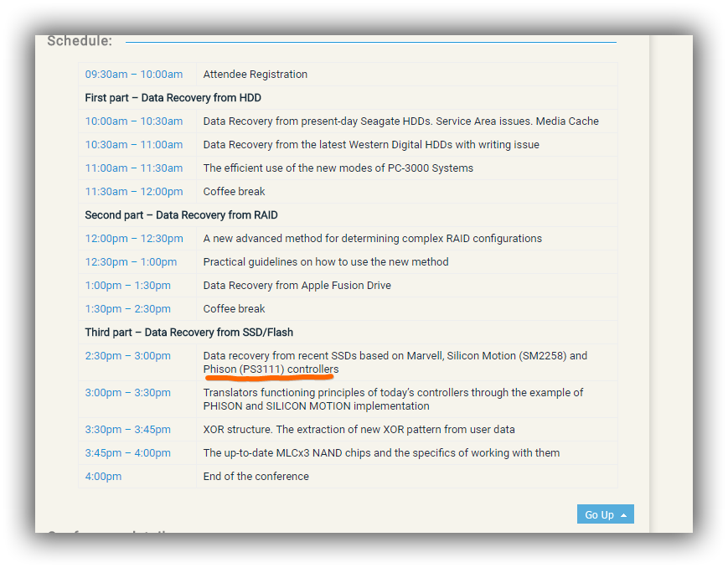Click the Western Digital HDDs writing issue session
The height and width of the screenshot is (568, 728).
371,144
